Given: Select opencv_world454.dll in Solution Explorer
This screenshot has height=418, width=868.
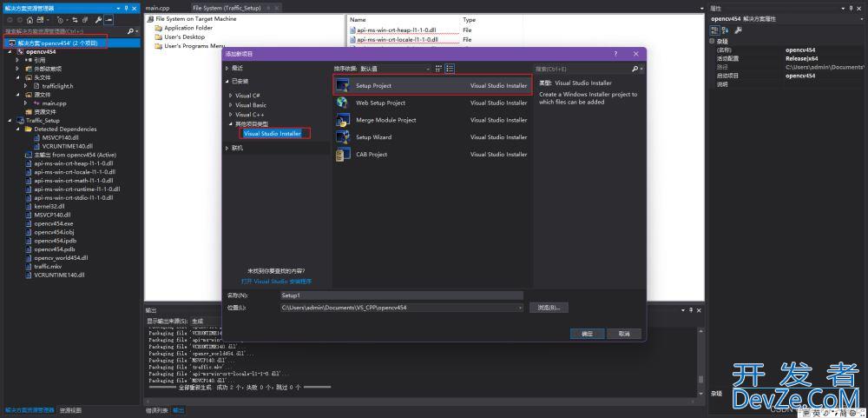Looking at the screenshot, I should [x=61, y=258].
